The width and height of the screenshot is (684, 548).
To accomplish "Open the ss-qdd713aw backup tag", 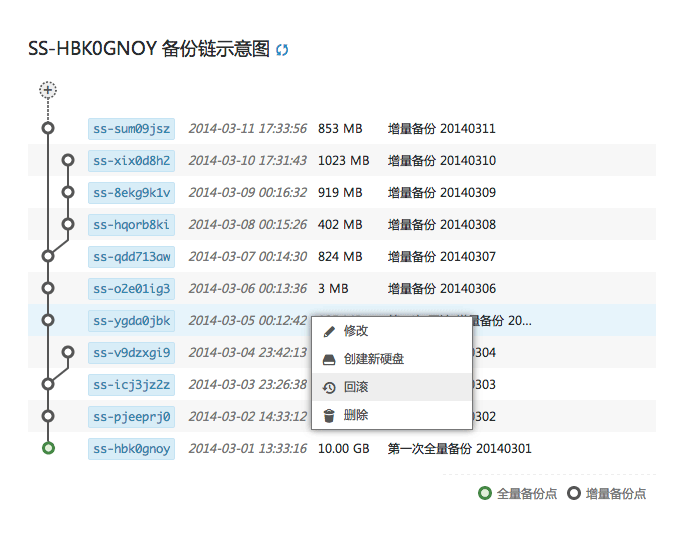I will (131, 256).
